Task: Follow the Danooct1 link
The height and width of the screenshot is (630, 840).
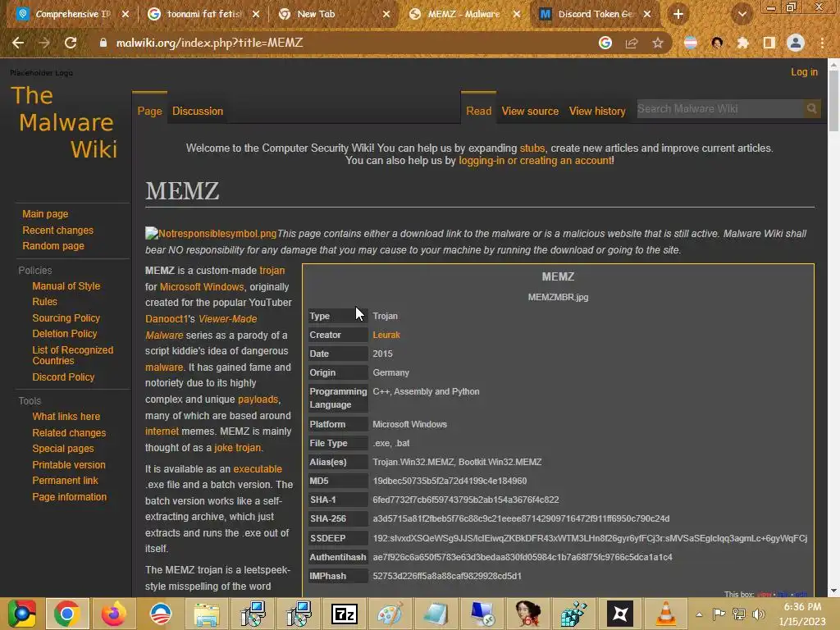Action: 167,319
